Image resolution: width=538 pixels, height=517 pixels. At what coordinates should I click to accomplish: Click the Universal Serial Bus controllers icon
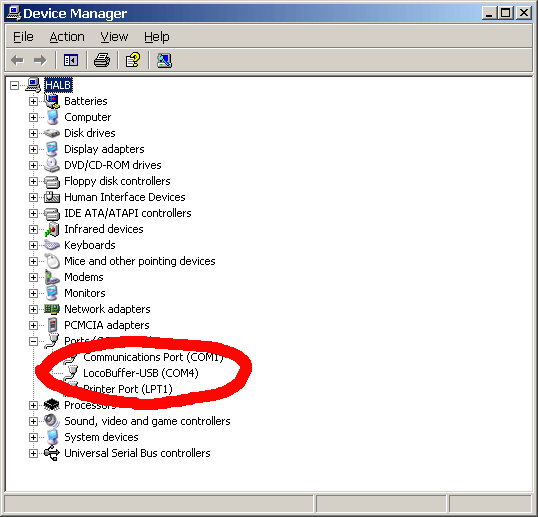[52, 453]
